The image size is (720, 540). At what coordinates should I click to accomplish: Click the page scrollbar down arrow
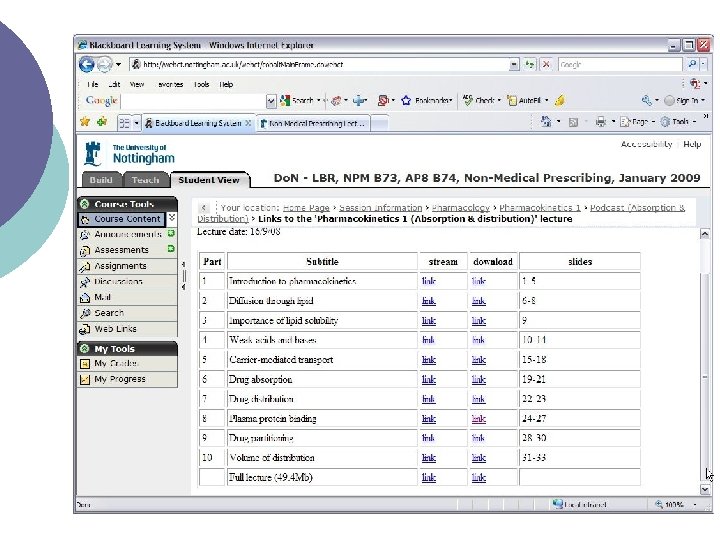click(705, 489)
